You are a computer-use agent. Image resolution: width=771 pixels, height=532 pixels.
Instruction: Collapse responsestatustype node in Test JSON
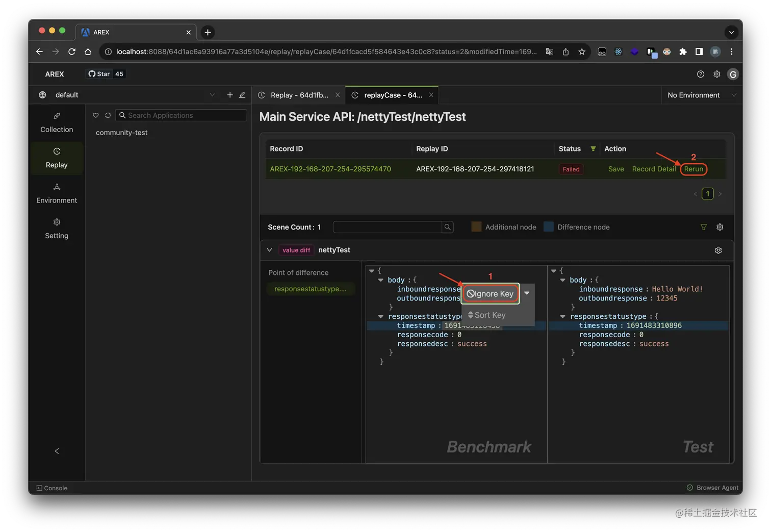click(x=562, y=316)
